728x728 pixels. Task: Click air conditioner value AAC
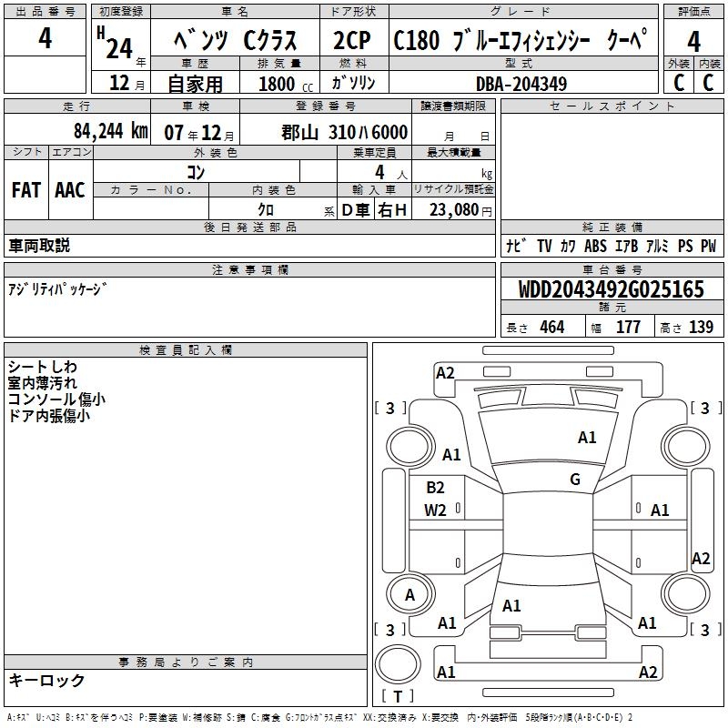[x=70, y=190]
